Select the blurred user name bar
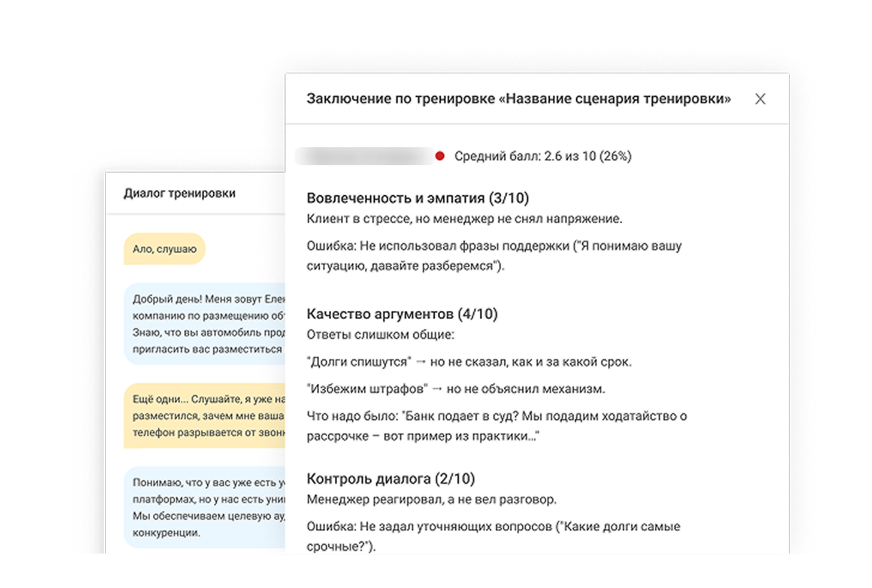The width and height of the screenshot is (872, 588). click(x=364, y=156)
